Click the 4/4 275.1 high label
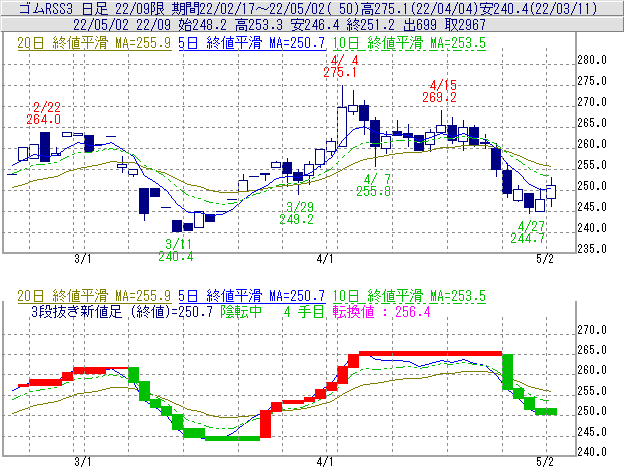Screen dimensions: 624x475 point(341,66)
